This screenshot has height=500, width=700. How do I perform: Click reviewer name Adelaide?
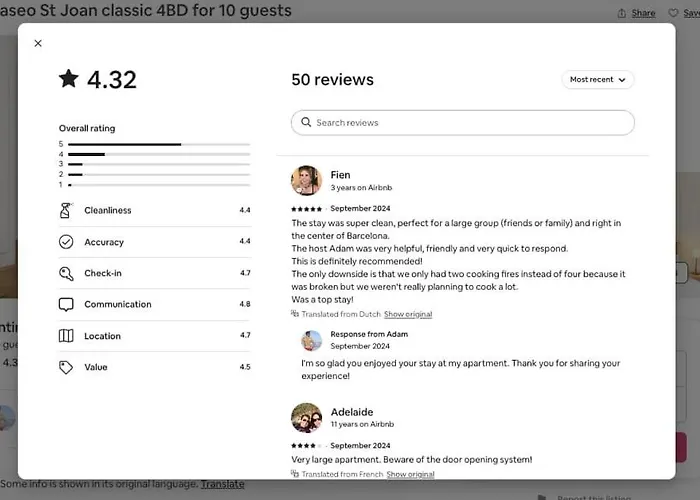coord(352,412)
